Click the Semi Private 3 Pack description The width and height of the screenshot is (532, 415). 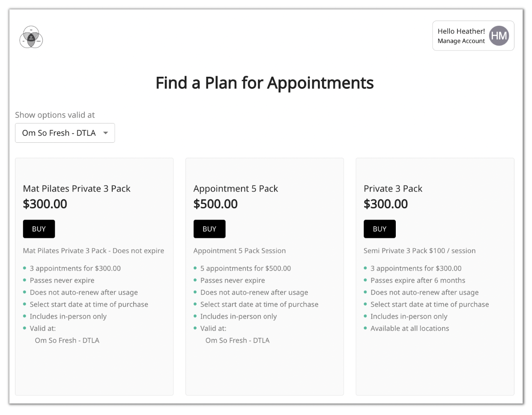(x=419, y=251)
